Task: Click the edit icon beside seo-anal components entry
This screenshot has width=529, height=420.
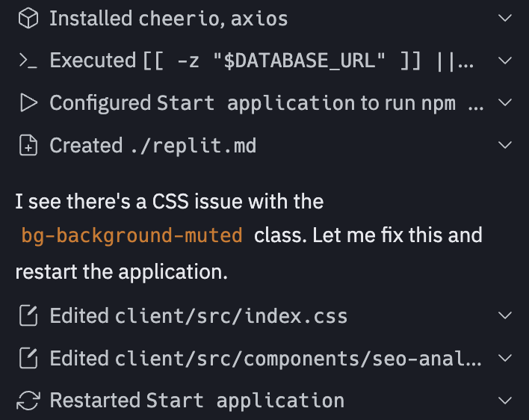Action: pyautogui.click(x=28, y=359)
